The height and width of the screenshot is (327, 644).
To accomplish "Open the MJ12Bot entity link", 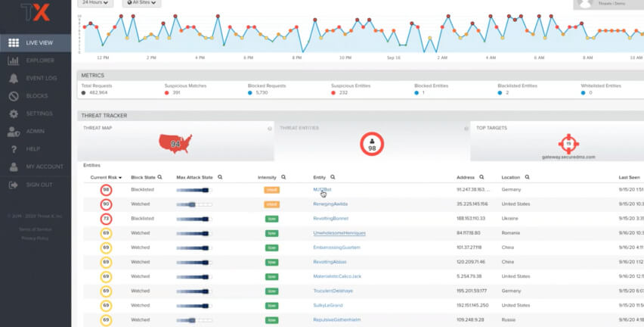I will pos(322,190).
